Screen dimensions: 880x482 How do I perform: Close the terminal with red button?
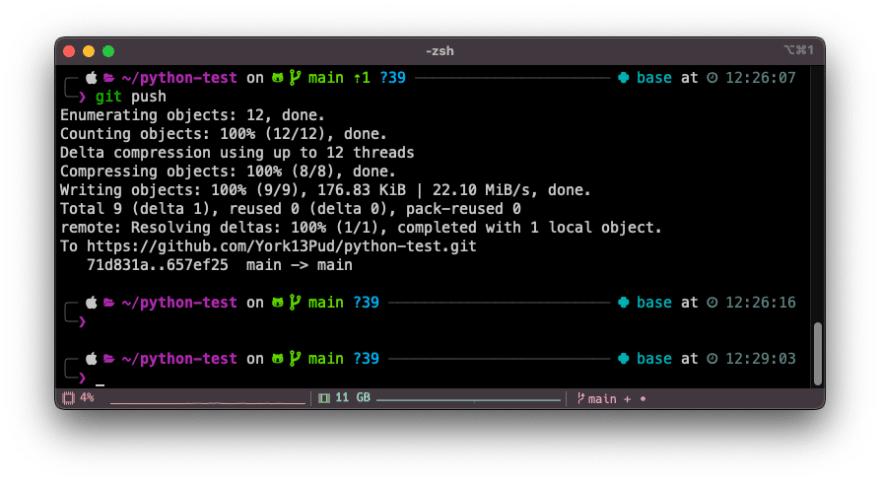69,51
